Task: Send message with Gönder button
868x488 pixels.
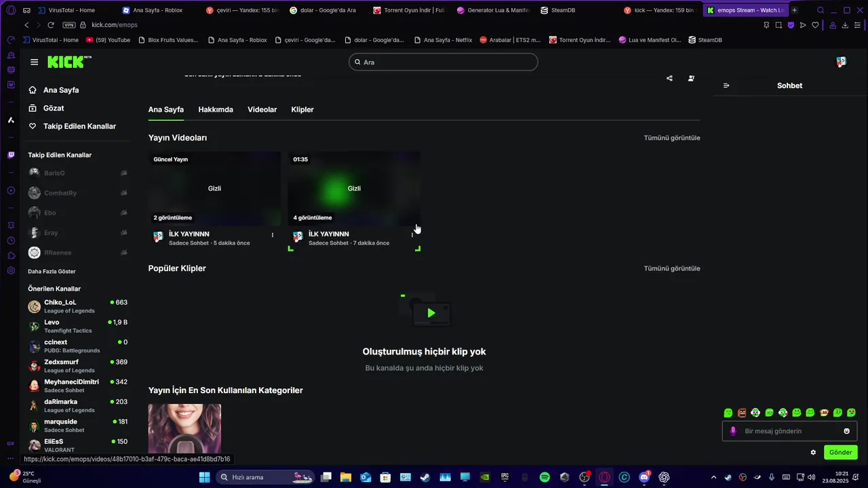Action: [840, 452]
